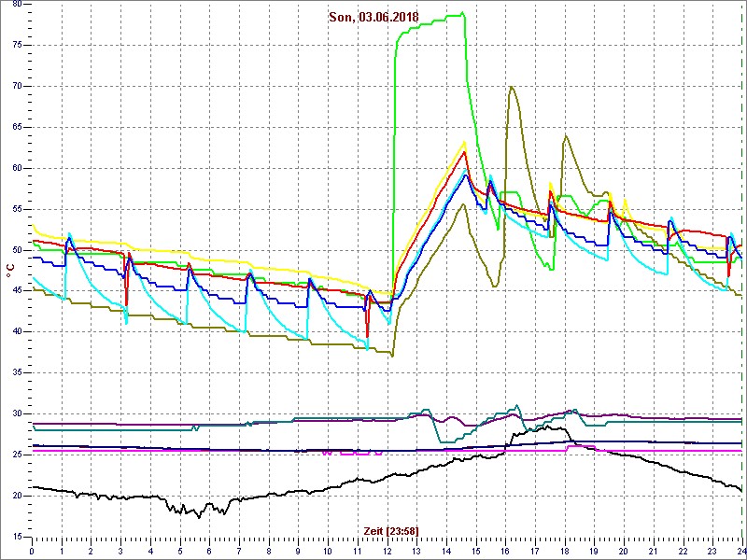Image resolution: width=747 pixels, height=560 pixels.
Task: Click the "Zeit [23:58]" time label
Action: (391, 531)
